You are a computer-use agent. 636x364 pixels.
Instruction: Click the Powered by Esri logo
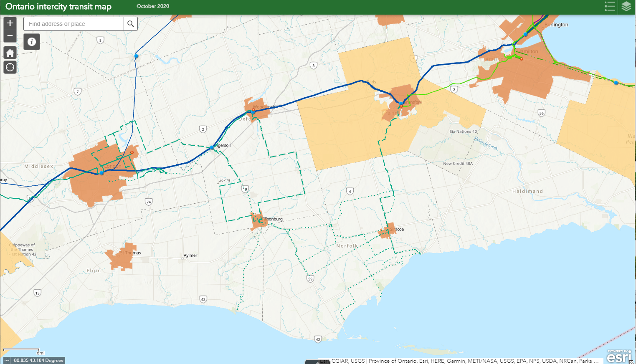point(619,356)
